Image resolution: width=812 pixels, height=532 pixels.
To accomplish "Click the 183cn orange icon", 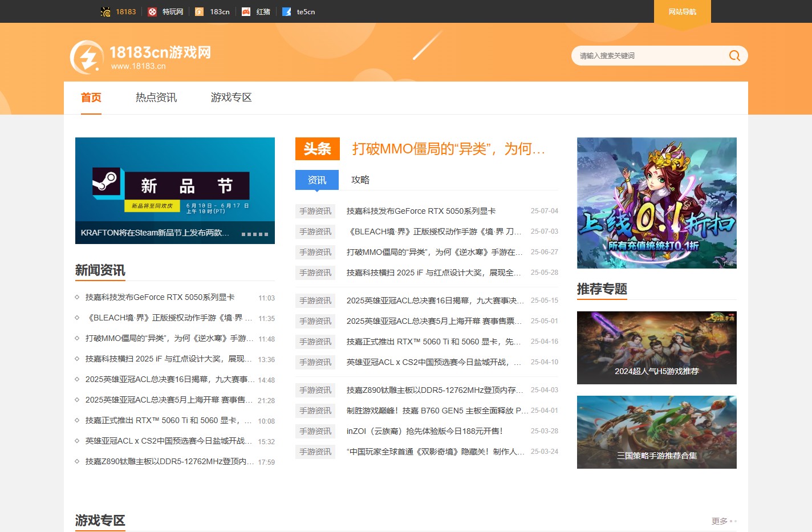I will pyautogui.click(x=199, y=11).
